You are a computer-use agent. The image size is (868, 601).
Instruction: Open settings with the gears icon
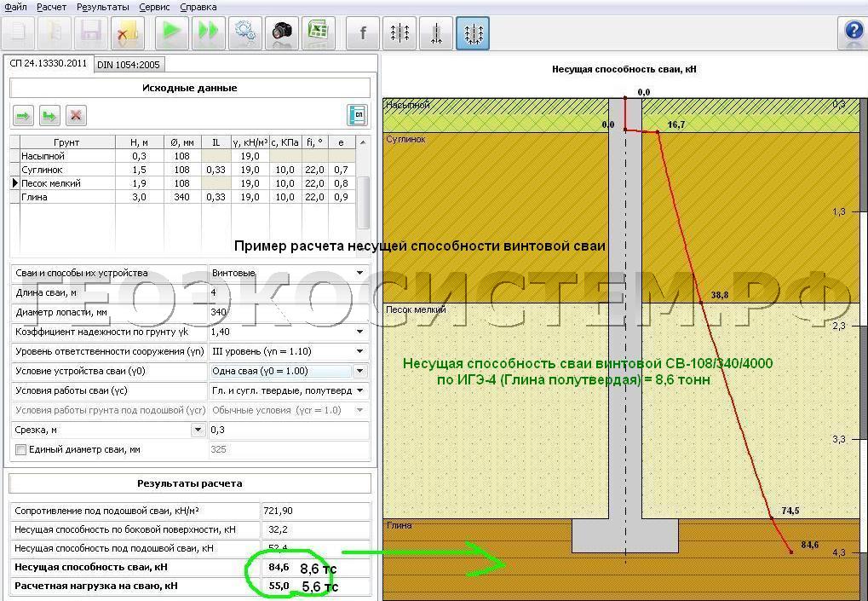[246, 32]
